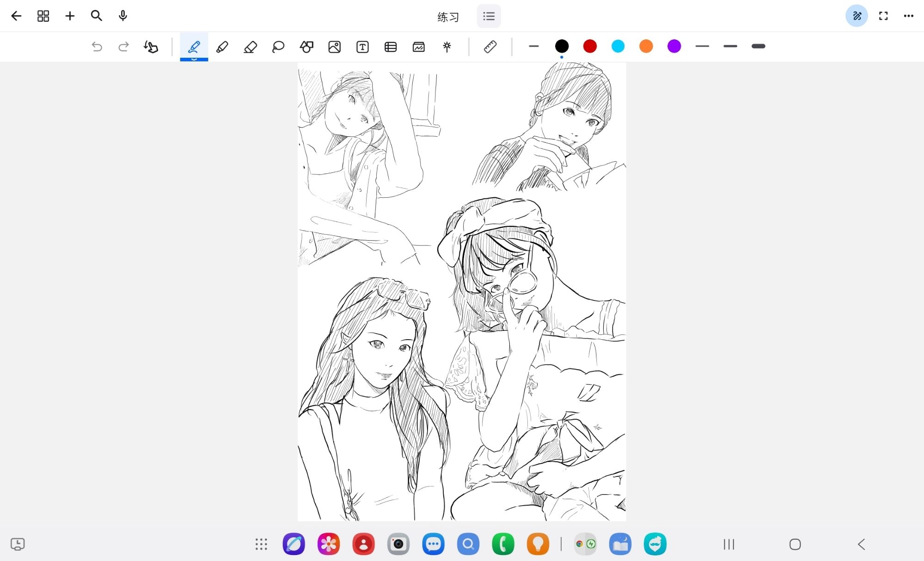Enter full screen view
Screen dimensions: 924x561
[883, 16]
